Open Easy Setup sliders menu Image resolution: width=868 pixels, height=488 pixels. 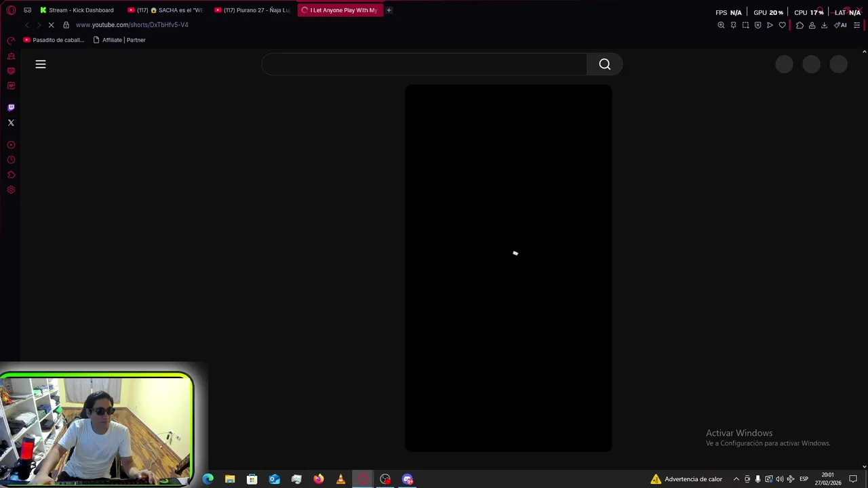point(856,25)
